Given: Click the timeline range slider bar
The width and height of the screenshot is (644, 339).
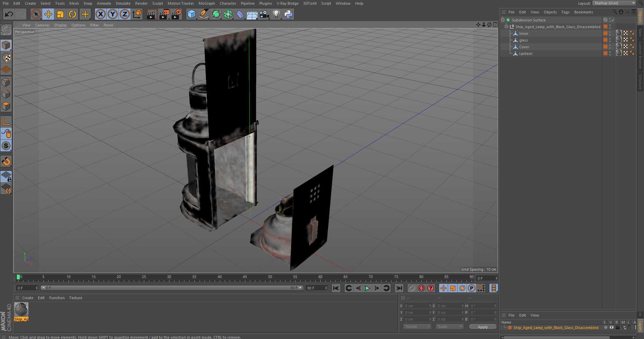Looking at the screenshot, I should click(x=172, y=288).
